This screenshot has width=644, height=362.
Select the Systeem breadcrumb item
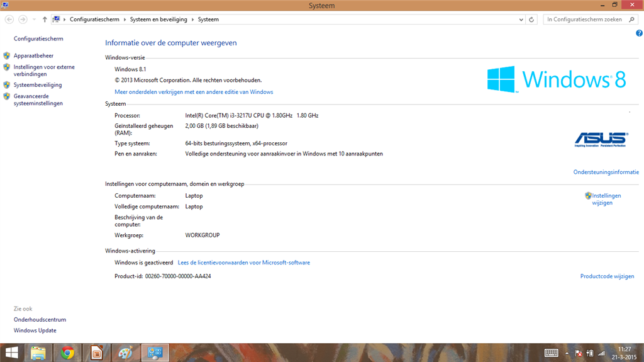click(208, 20)
